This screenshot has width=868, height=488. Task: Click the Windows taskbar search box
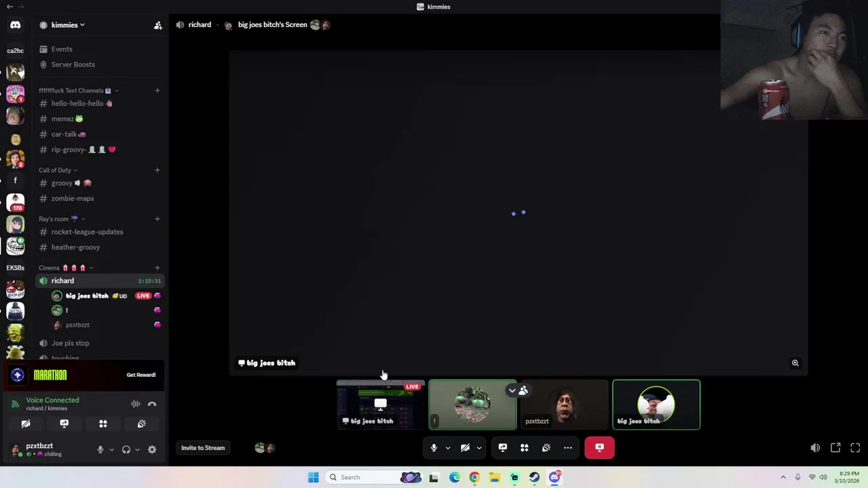[374, 477]
